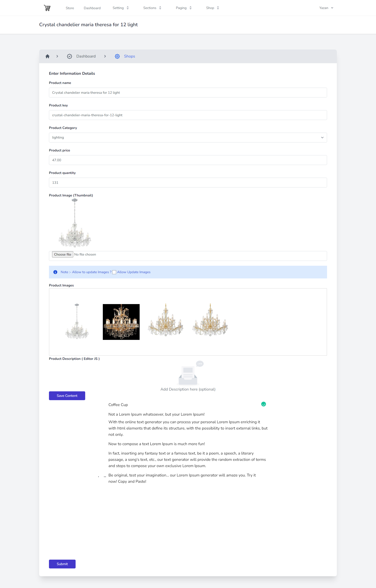Click the Product name input field
The height and width of the screenshot is (588, 376).
click(x=188, y=93)
